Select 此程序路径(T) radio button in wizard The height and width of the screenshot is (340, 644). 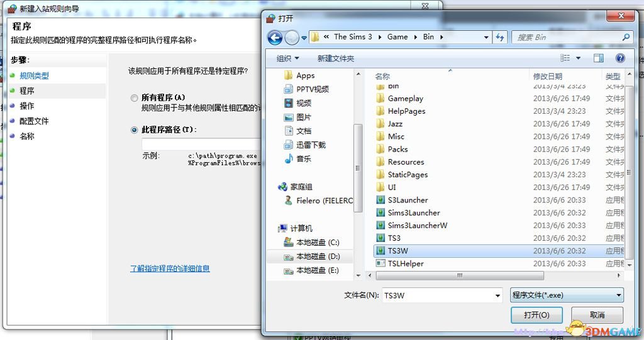click(134, 129)
